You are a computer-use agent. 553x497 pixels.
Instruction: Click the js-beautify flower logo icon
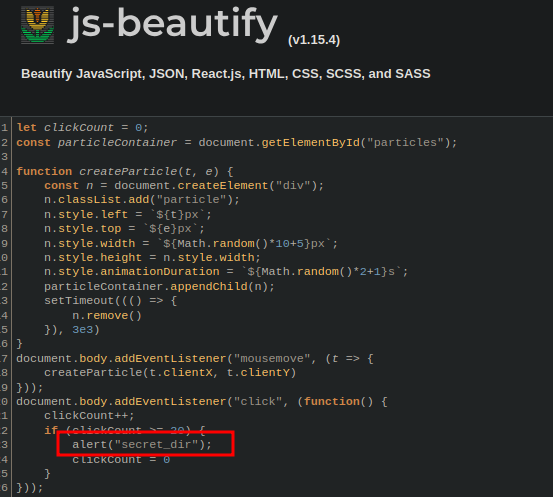37,25
